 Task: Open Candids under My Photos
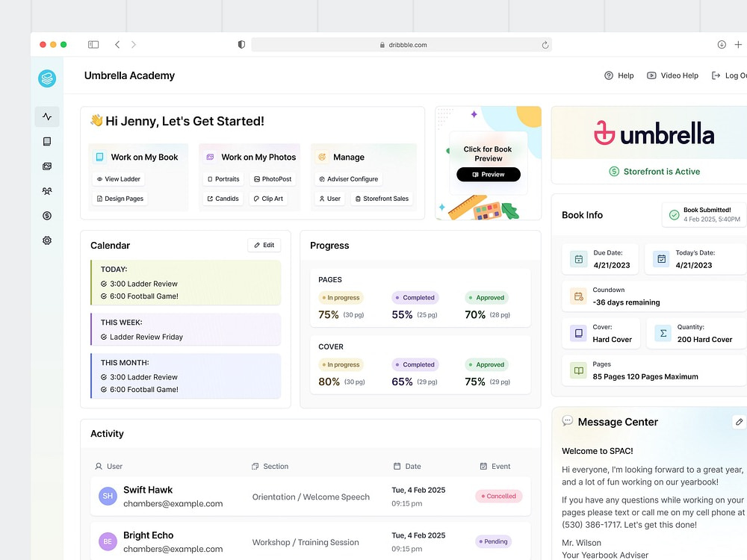click(223, 199)
